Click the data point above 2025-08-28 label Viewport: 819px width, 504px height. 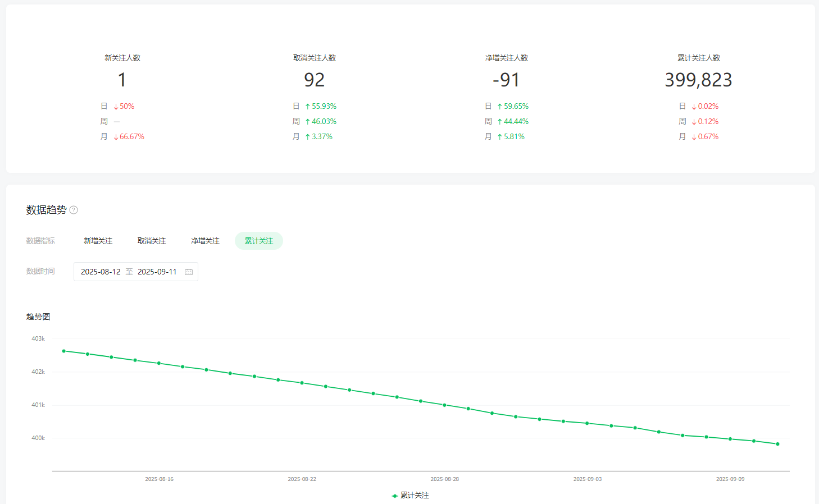click(445, 405)
